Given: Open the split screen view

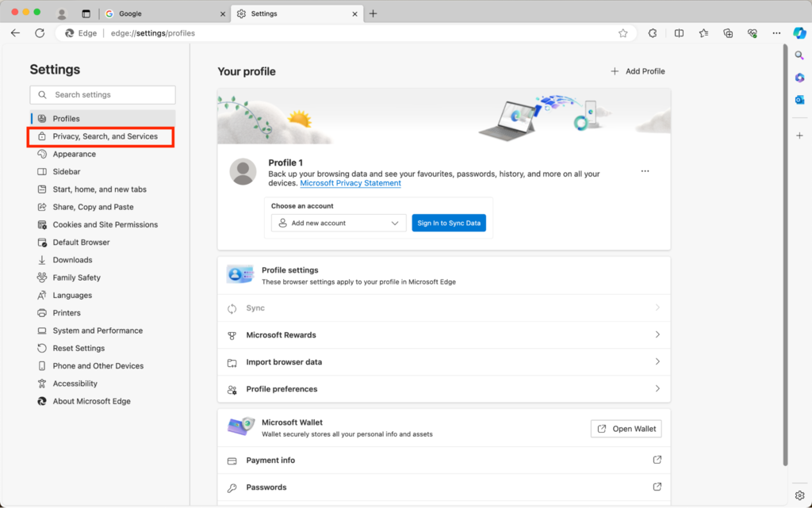Looking at the screenshot, I should pos(679,33).
